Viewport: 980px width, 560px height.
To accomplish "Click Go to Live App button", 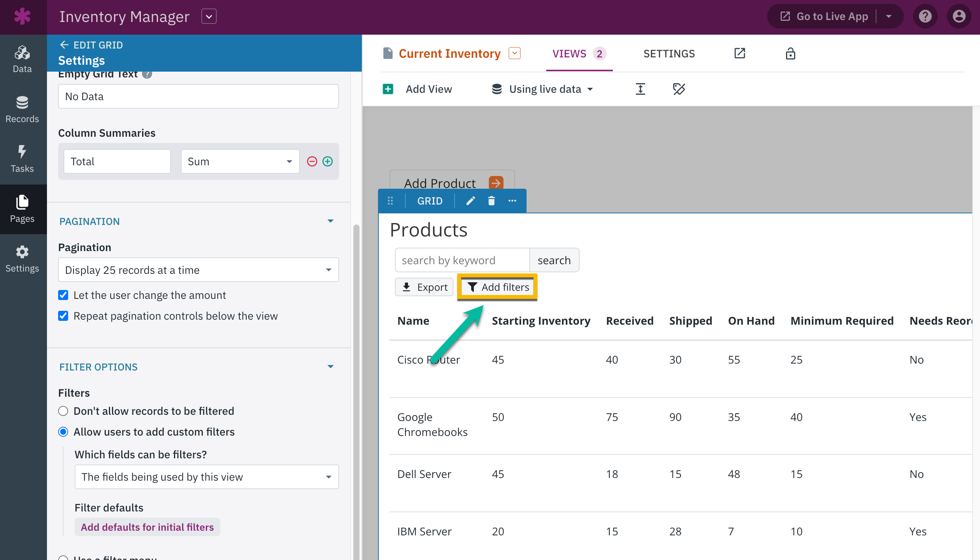I will pyautogui.click(x=824, y=16).
